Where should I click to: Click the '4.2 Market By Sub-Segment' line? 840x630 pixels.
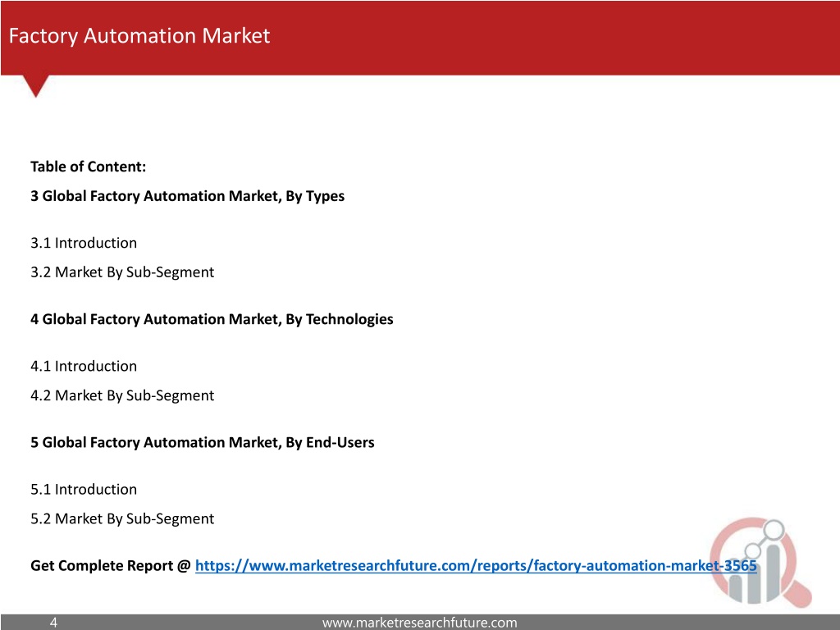pyautogui.click(x=122, y=395)
